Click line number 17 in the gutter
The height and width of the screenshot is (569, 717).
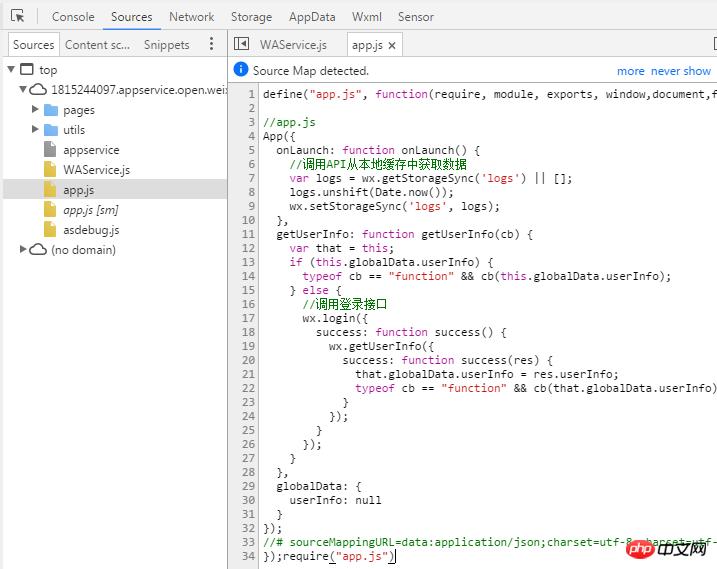247,318
